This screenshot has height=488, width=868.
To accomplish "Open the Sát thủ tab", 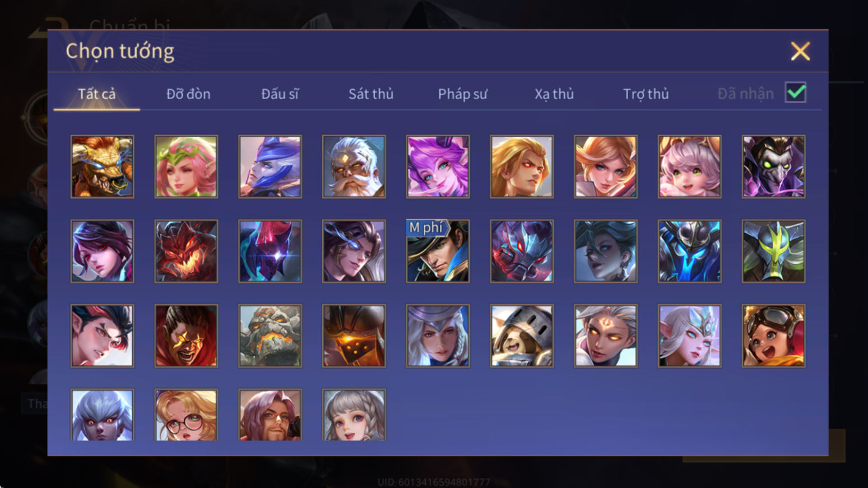I will [x=371, y=94].
